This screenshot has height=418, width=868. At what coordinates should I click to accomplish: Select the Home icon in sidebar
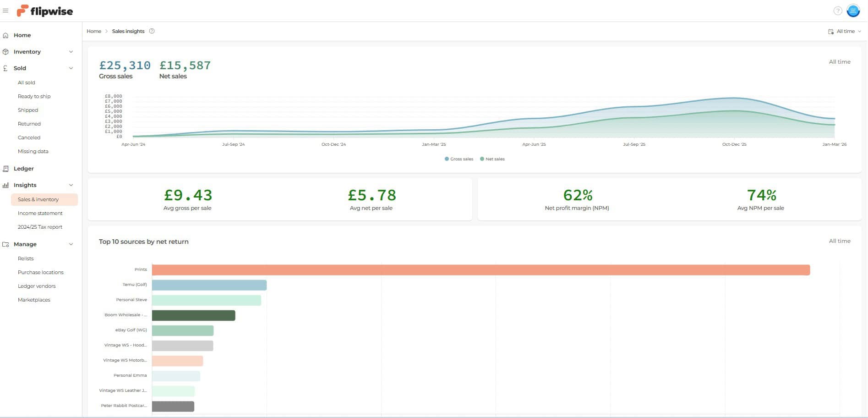pyautogui.click(x=5, y=35)
